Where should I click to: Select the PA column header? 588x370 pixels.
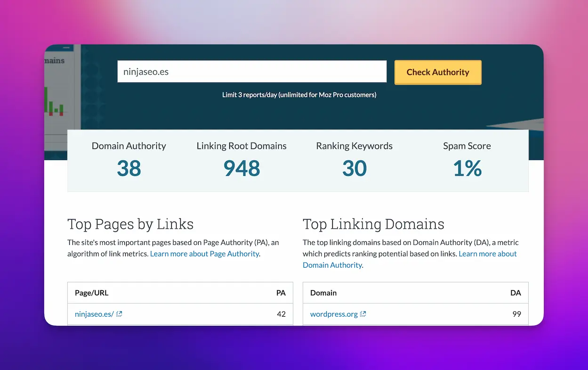pos(281,293)
